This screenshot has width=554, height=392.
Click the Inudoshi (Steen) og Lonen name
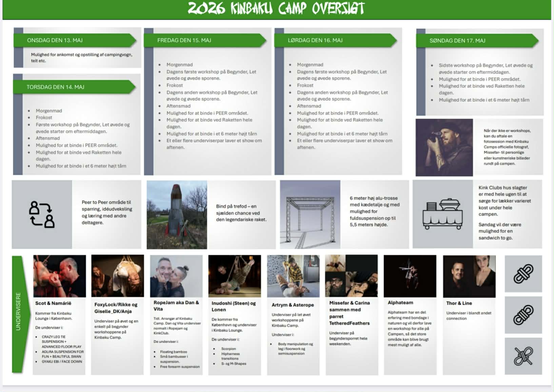(x=234, y=306)
